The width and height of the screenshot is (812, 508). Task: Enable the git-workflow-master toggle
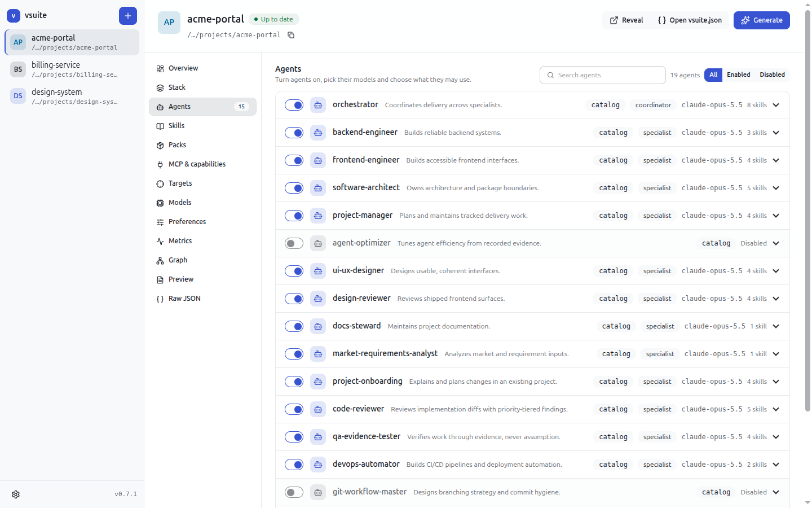(294, 492)
